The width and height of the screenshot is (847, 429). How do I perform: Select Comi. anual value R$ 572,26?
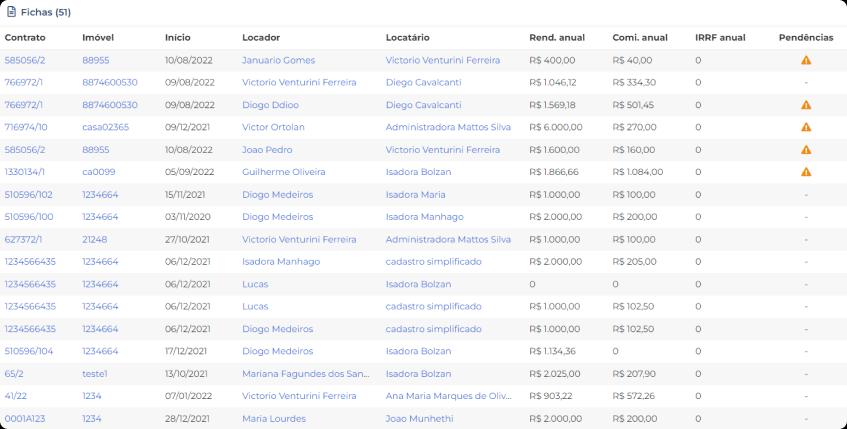tap(634, 396)
